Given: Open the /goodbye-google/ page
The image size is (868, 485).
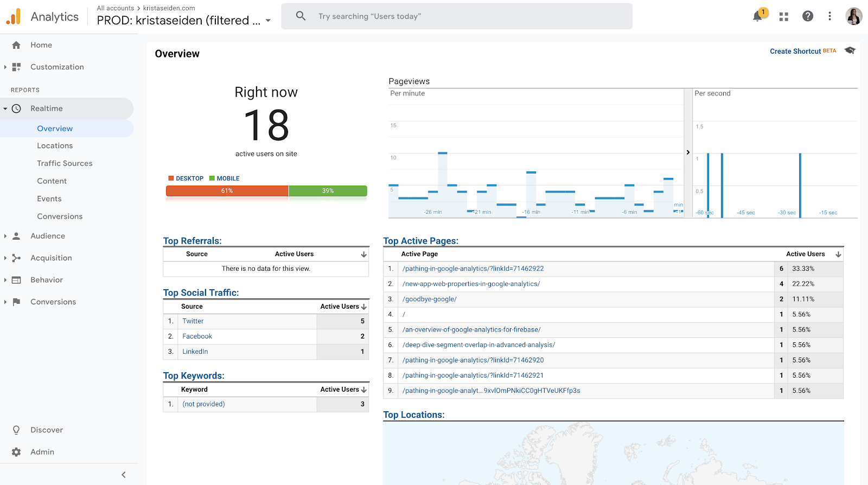Looking at the screenshot, I should tap(430, 299).
